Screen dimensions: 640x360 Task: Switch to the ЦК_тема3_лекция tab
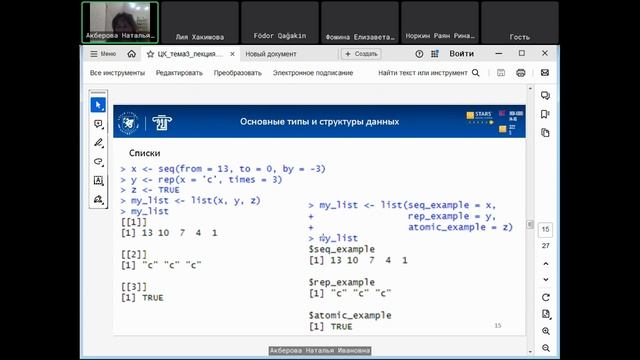190,54
